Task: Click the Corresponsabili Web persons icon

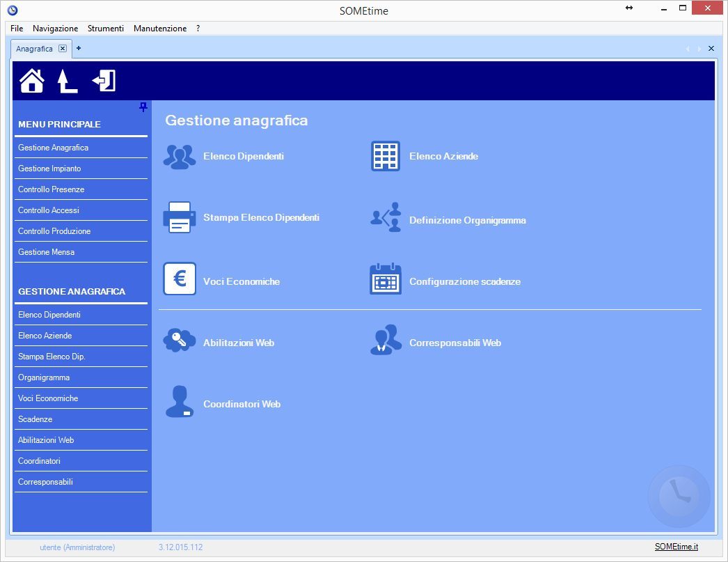Action: pos(386,340)
